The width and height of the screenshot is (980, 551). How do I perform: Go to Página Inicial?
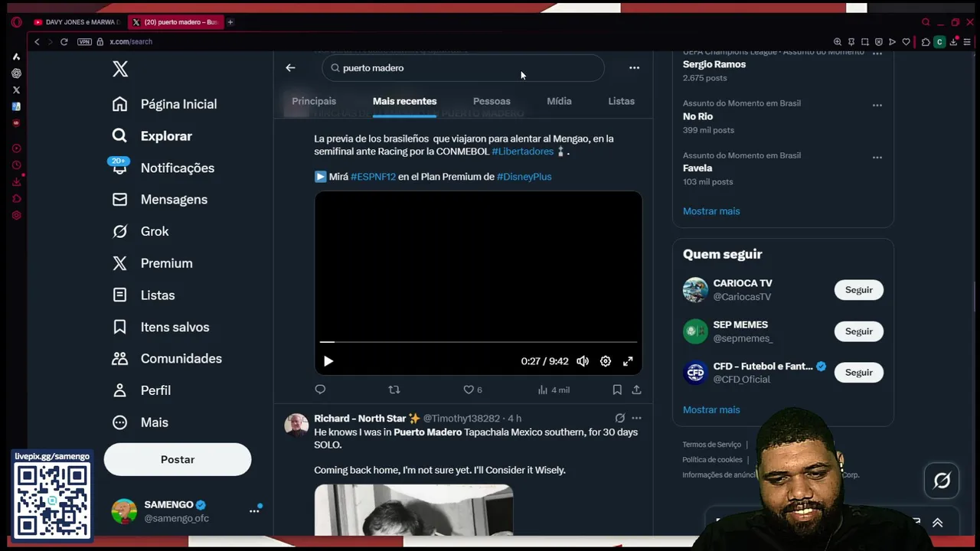click(x=165, y=104)
